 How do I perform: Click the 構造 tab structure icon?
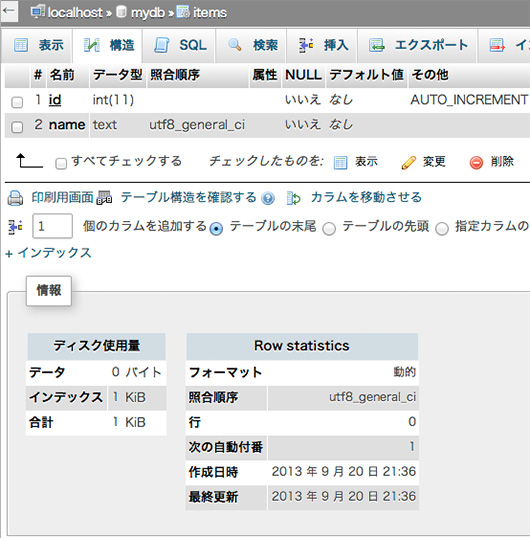tap(92, 45)
